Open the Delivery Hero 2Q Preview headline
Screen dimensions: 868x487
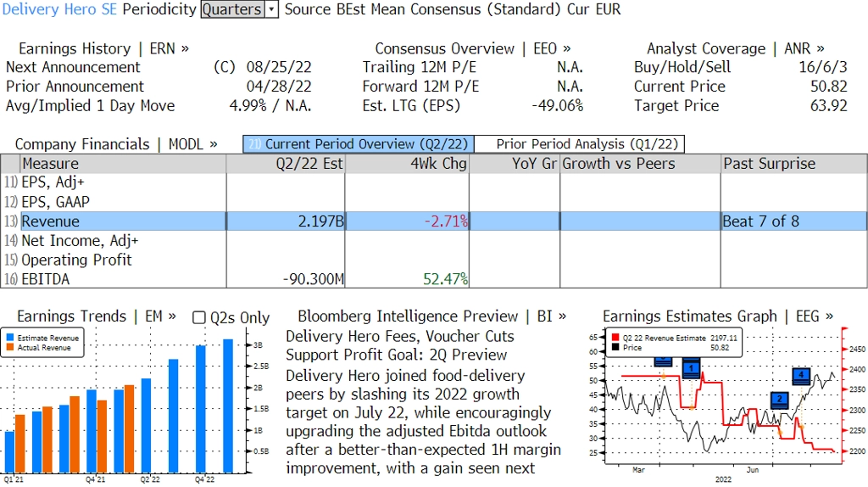[x=400, y=345]
